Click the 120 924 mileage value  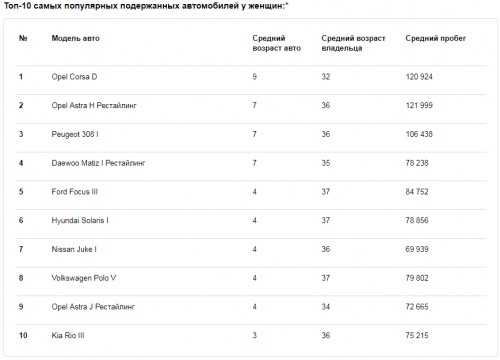419,77
